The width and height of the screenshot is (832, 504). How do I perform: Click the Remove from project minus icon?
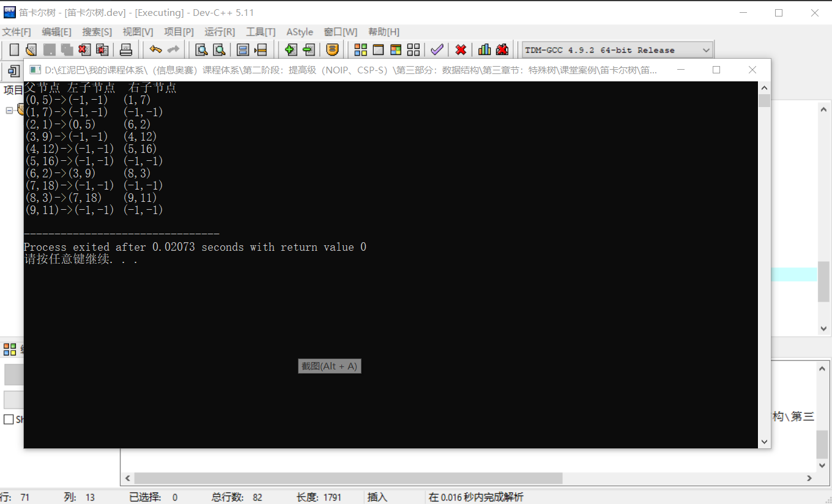pyautogui.click(x=309, y=50)
